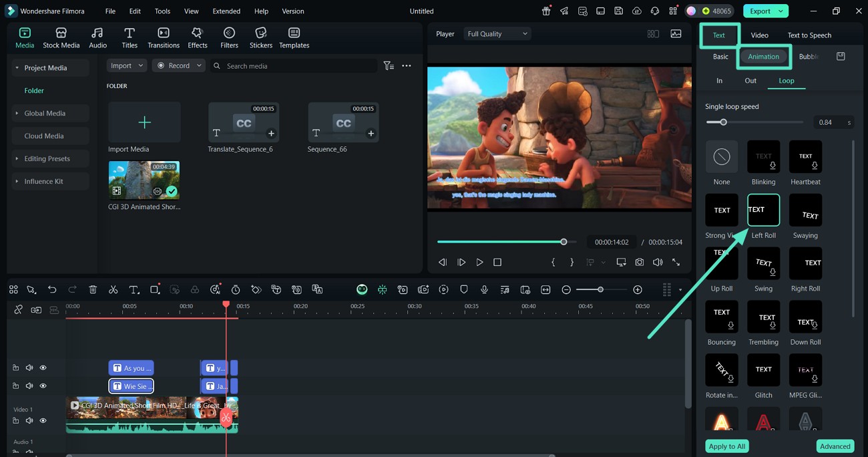The width and height of the screenshot is (868, 457).
Task: Collapse the Project Media tree section
Action: (17, 67)
